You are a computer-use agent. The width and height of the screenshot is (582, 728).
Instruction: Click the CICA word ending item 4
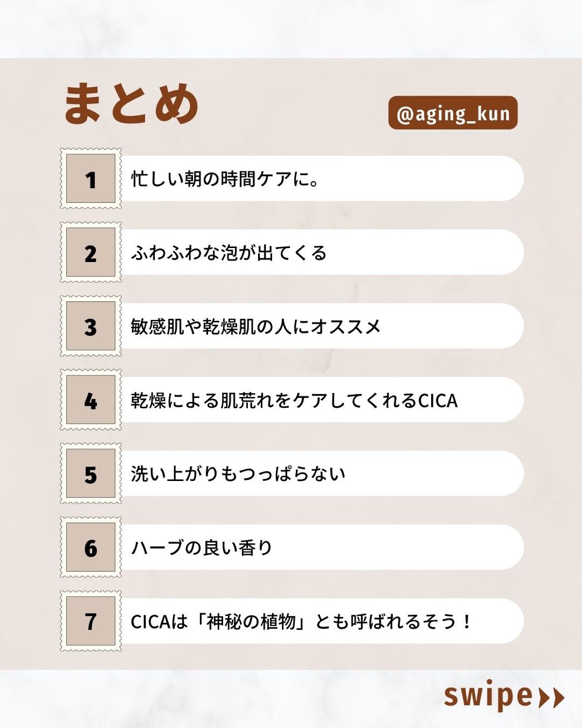(437, 400)
